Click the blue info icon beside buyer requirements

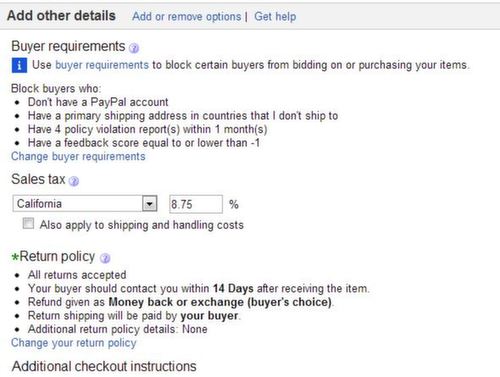19,65
